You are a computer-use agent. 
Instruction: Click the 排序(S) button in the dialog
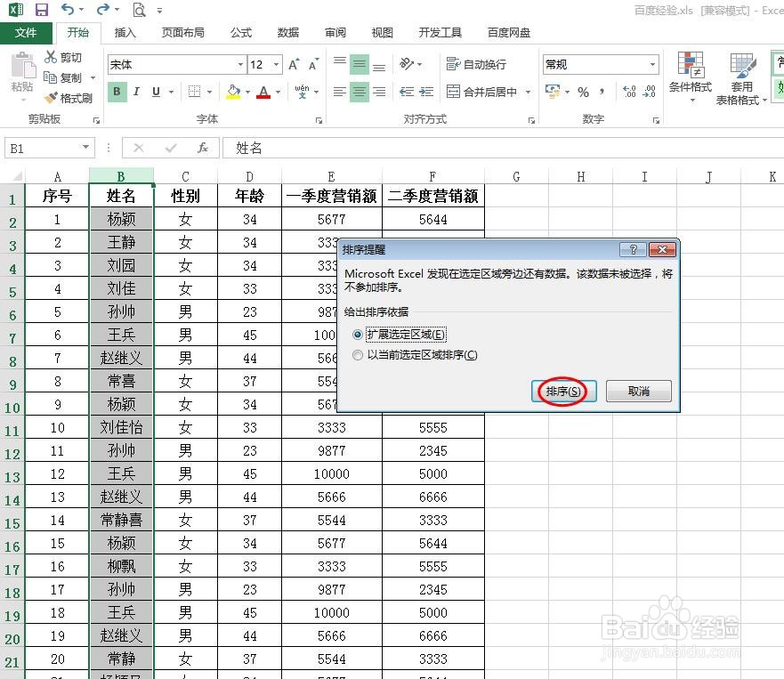[562, 391]
